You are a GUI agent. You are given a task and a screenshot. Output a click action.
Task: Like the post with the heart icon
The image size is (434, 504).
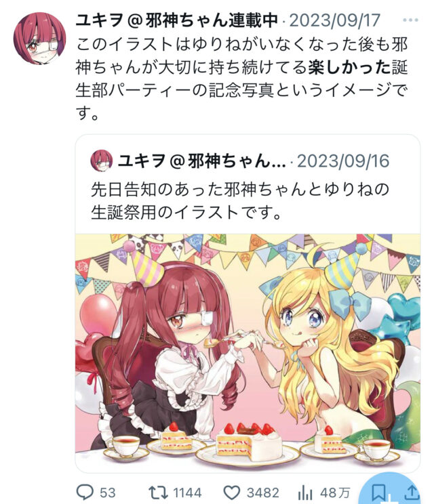tap(232, 492)
